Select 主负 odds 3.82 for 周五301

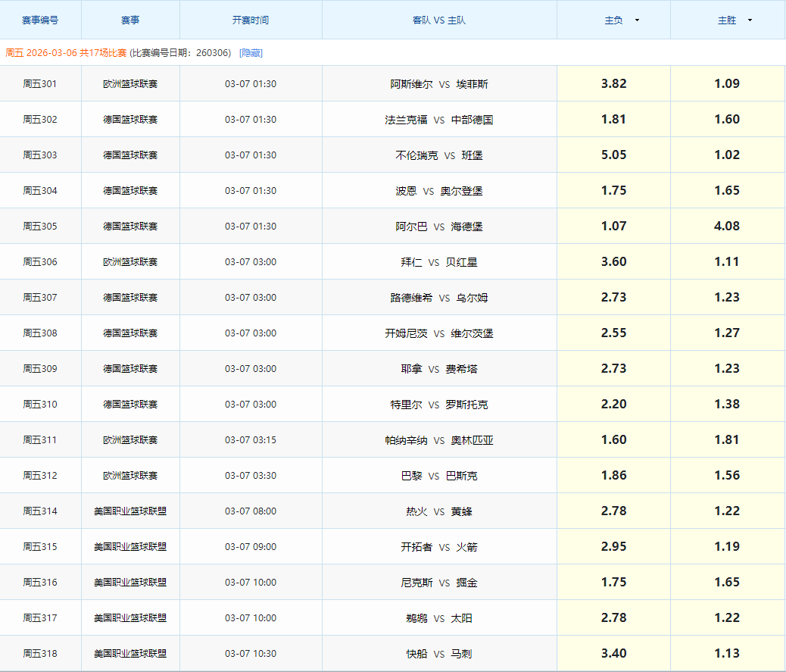[613, 84]
